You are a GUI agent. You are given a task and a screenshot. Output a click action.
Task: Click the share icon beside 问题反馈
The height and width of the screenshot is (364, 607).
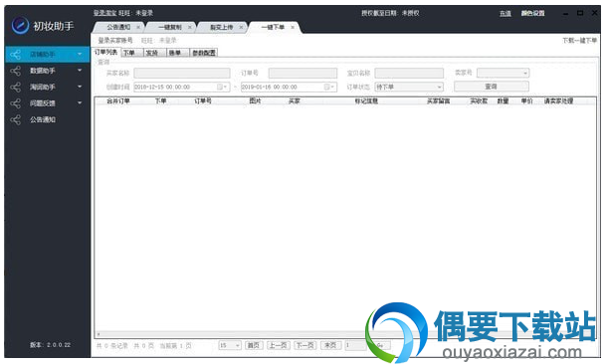[16, 103]
